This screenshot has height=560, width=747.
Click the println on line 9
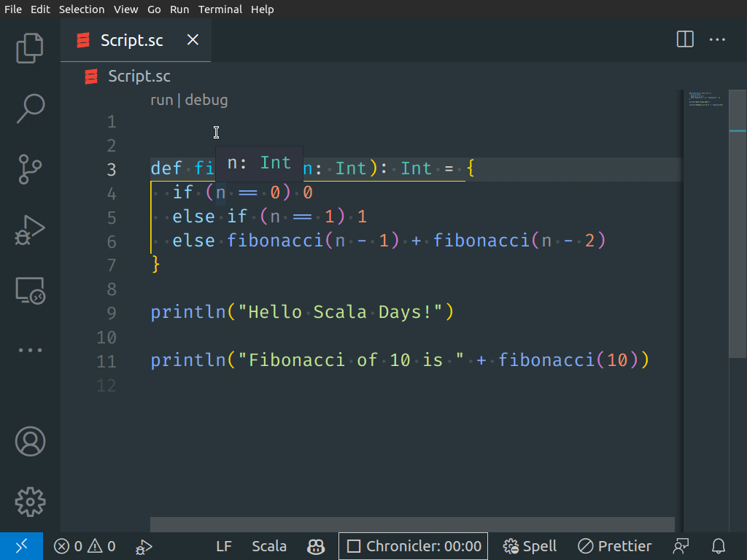188,312
